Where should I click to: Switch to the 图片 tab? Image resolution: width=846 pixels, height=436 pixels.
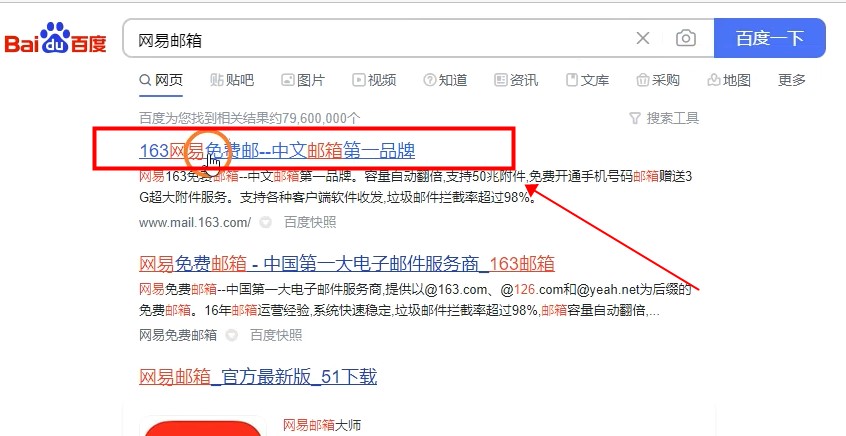click(x=303, y=80)
